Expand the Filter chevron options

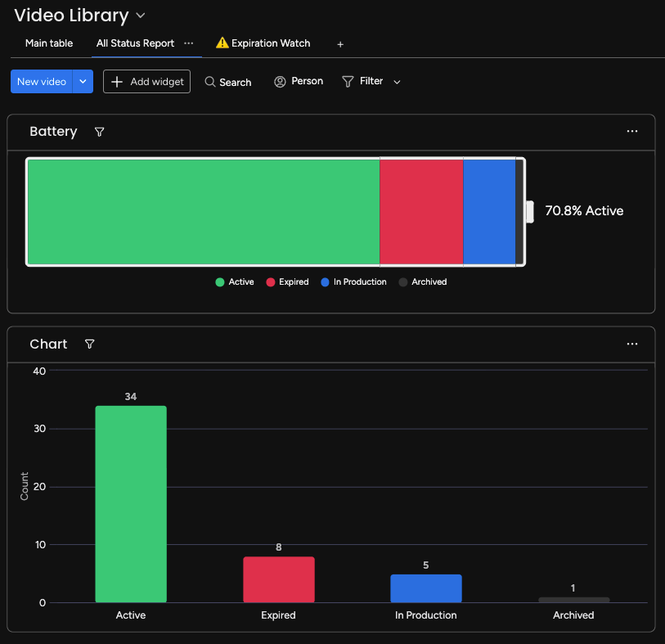coord(397,82)
